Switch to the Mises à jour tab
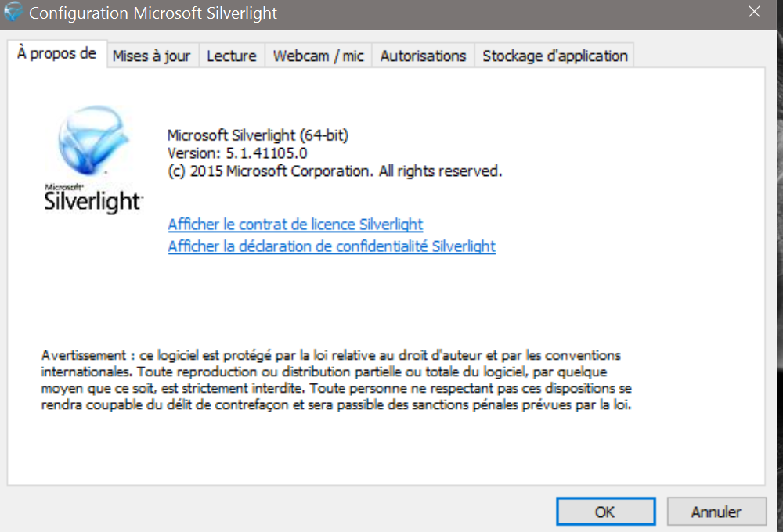This screenshot has height=532, width=783. coord(151,56)
